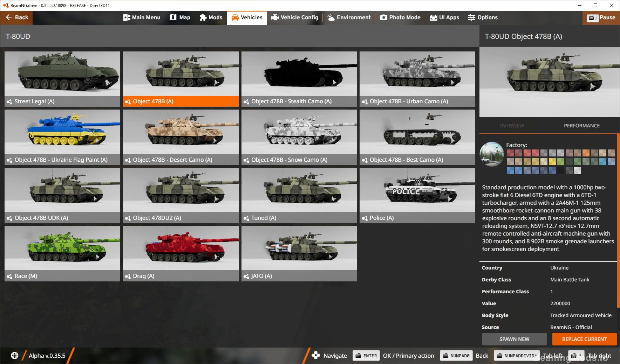Image resolution: width=620 pixels, height=364 pixels.
Task: Click the Derby Class value Main Battle Tank
Action: pyautogui.click(x=570, y=280)
